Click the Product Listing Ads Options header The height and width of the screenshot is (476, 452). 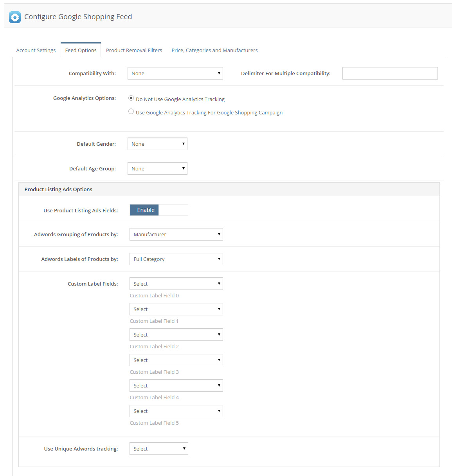(x=229, y=189)
